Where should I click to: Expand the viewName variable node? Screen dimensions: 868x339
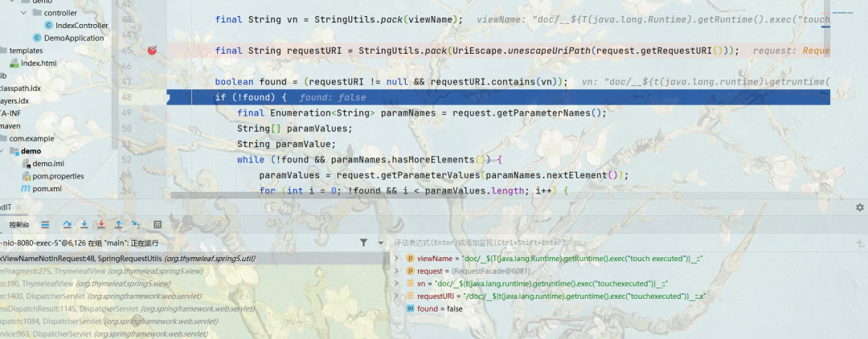point(396,258)
